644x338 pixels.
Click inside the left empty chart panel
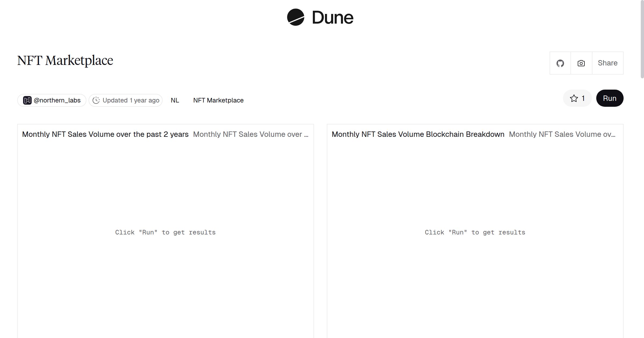click(165, 232)
